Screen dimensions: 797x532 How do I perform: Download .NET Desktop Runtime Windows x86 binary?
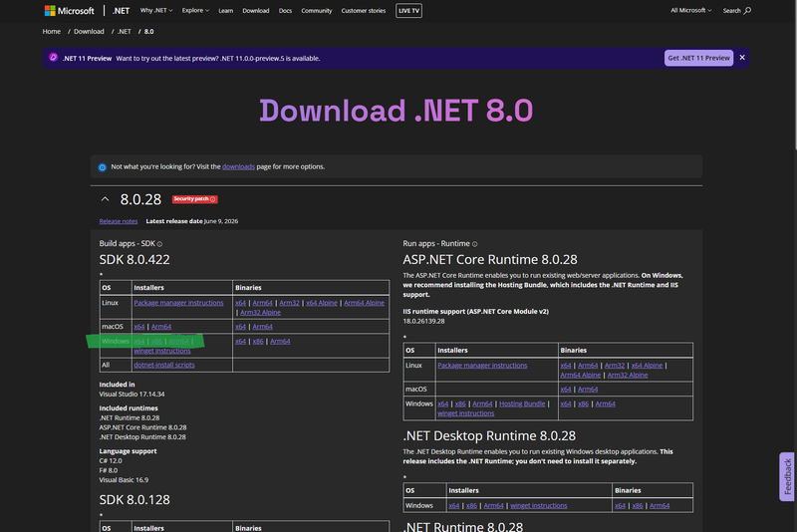pos(638,505)
